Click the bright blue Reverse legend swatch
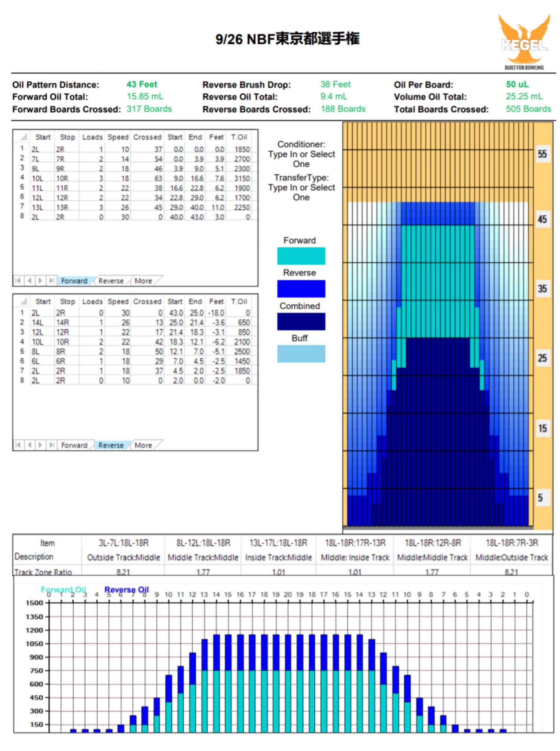 pos(301,288)
